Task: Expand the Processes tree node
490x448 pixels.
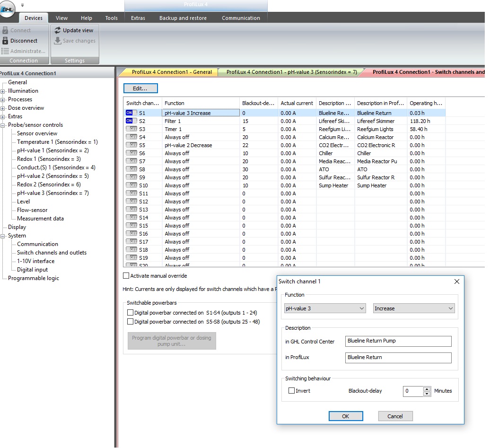Action: [x=3, y=100]
